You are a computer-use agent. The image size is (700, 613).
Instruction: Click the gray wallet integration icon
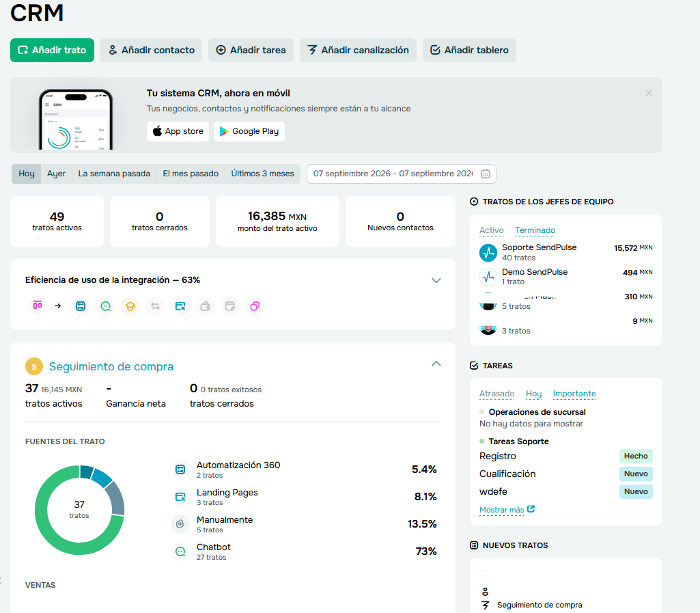tap(206, 306)
